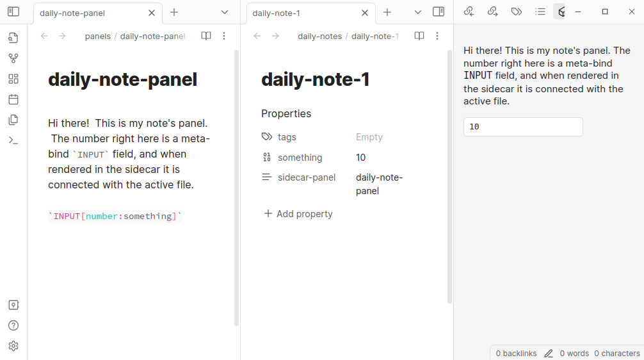Add new tab in daily-note-1 pane
The height and width of the screenshot is (360, 644).
pyautogui.click(x=387, y=12)
